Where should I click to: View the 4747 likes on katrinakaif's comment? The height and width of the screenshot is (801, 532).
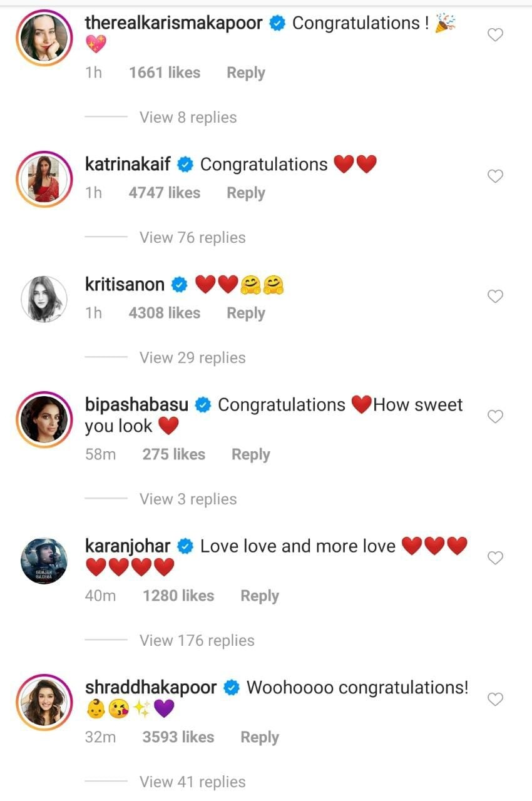[165, 193]
